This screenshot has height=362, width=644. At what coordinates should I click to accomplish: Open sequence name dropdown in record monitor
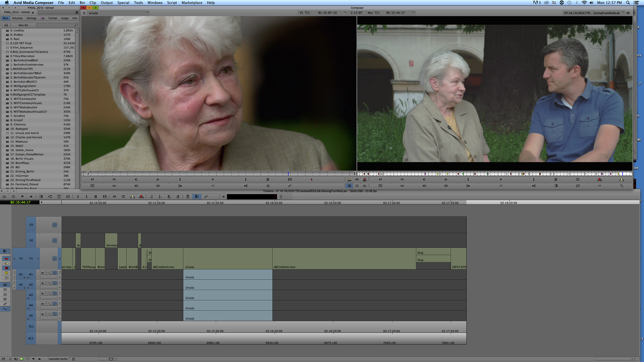point(594,13)
